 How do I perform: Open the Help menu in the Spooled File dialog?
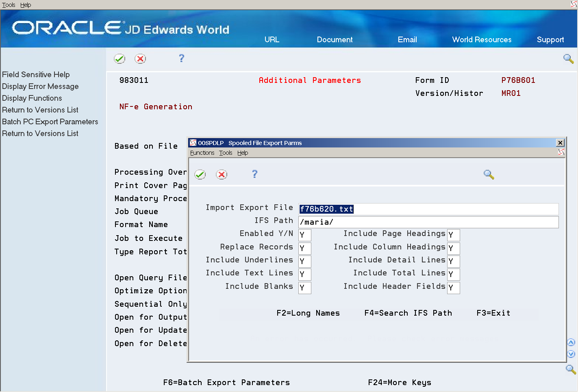(243, 153)
